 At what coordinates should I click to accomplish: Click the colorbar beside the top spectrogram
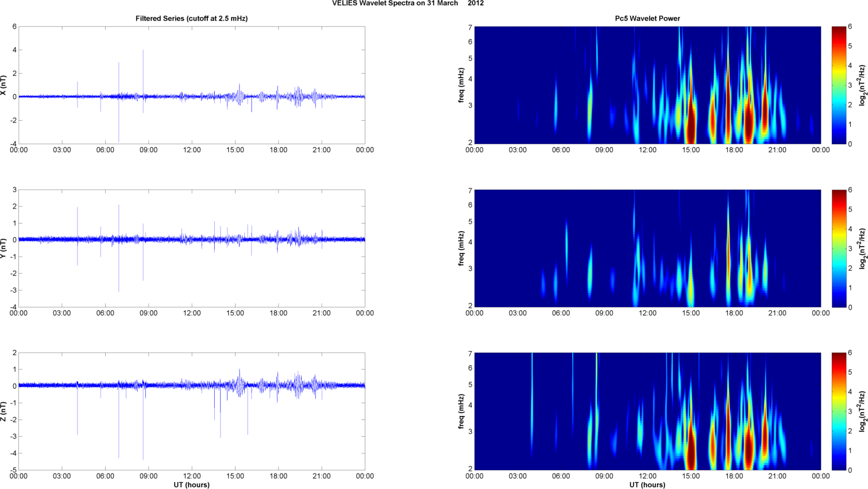tap(839, 85)
